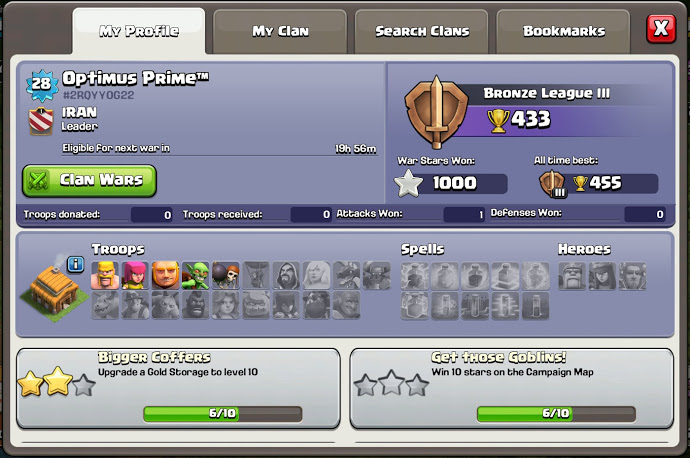
Task: Click the War Stars Won star icon
Action: click(408, 183)
